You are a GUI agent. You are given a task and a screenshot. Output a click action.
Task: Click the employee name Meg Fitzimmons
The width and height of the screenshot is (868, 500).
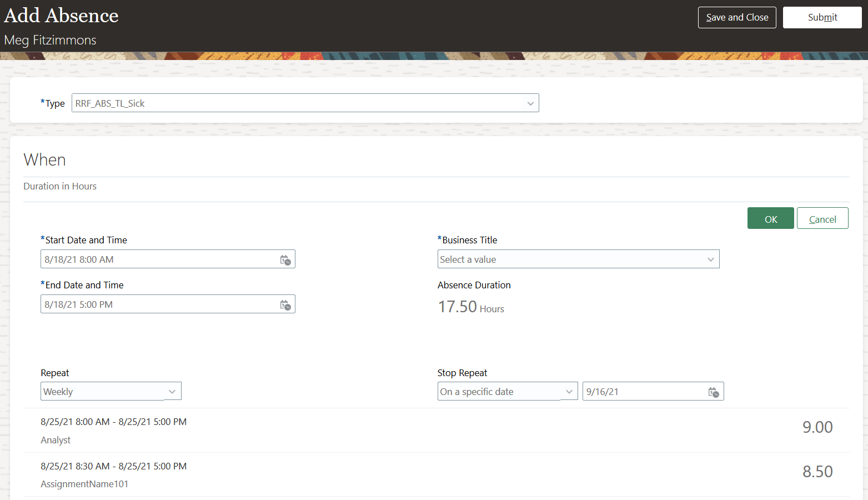click(50, 40)
